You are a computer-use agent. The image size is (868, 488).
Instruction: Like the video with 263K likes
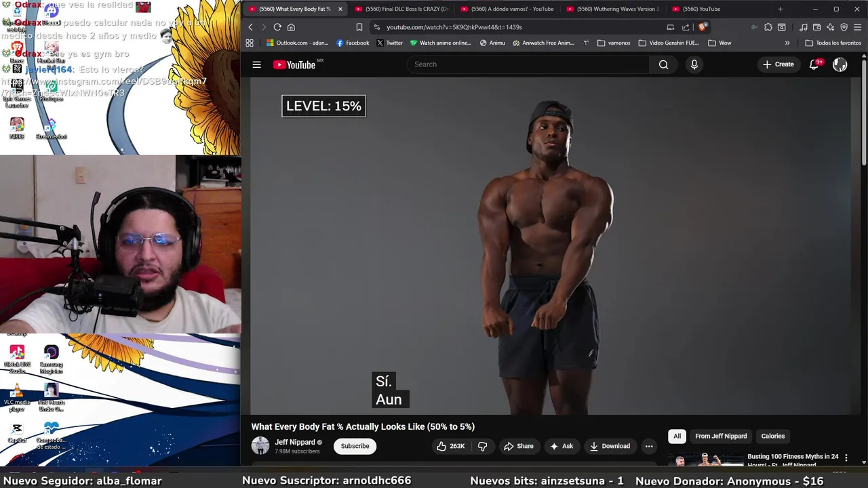[451, 446]
